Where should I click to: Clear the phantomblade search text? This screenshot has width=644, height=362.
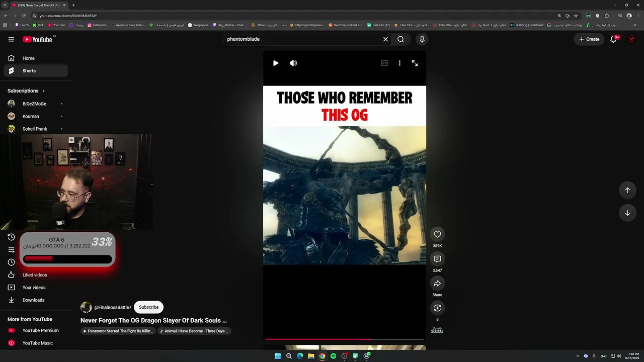coord(385,39)
